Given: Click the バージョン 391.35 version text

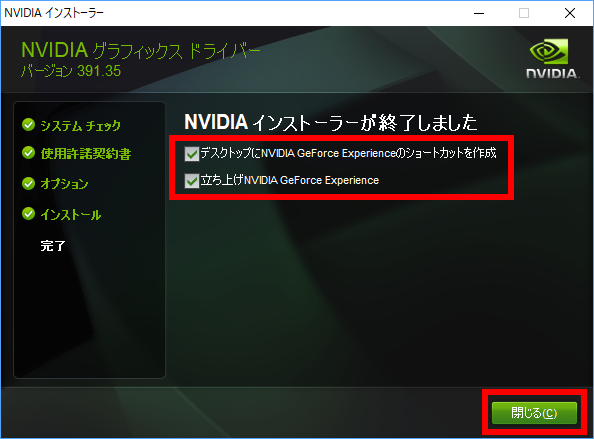Looking at the screenshot, I should pos(71,71).
